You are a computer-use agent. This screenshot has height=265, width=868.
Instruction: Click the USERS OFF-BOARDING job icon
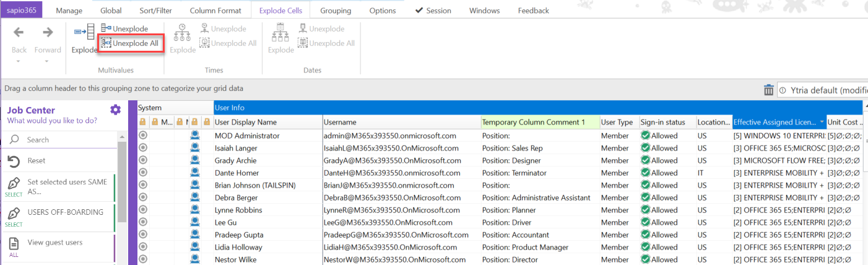coord(14,212)
